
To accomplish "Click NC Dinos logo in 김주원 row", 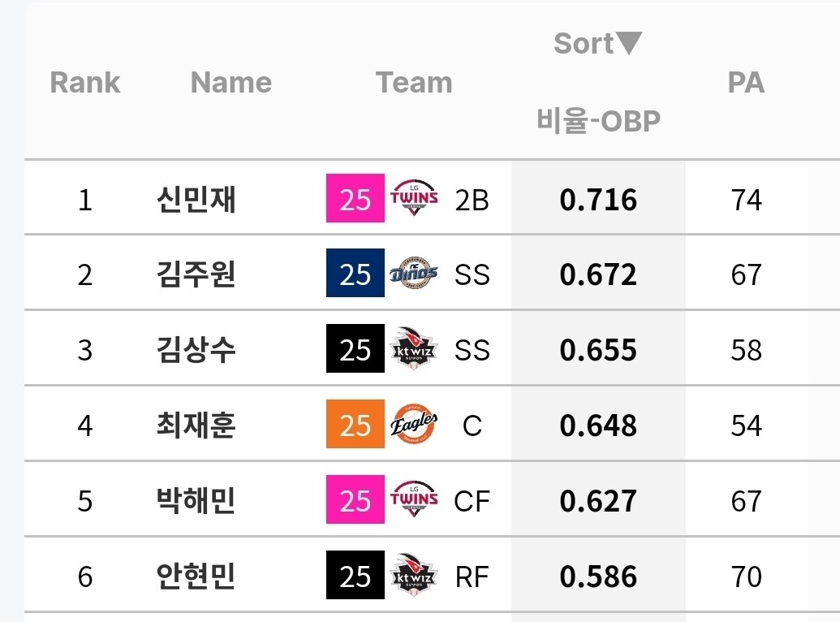I will [x=414, y=274].
